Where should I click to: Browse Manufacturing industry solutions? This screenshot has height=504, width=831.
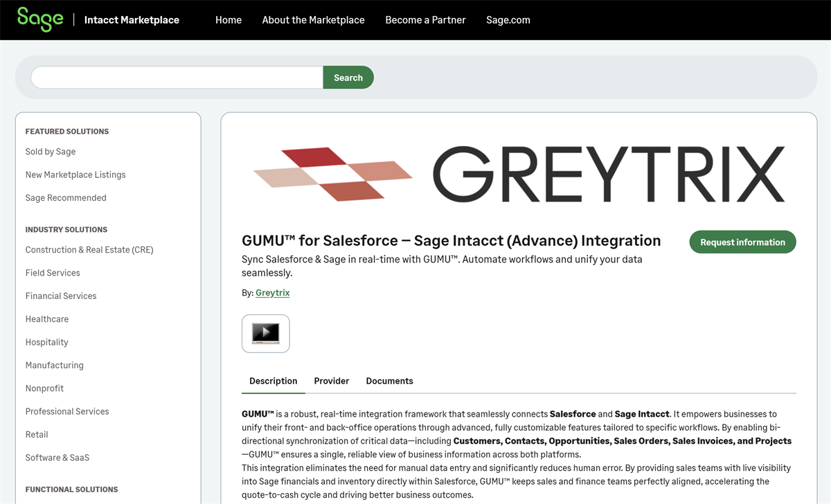[55, 365]
